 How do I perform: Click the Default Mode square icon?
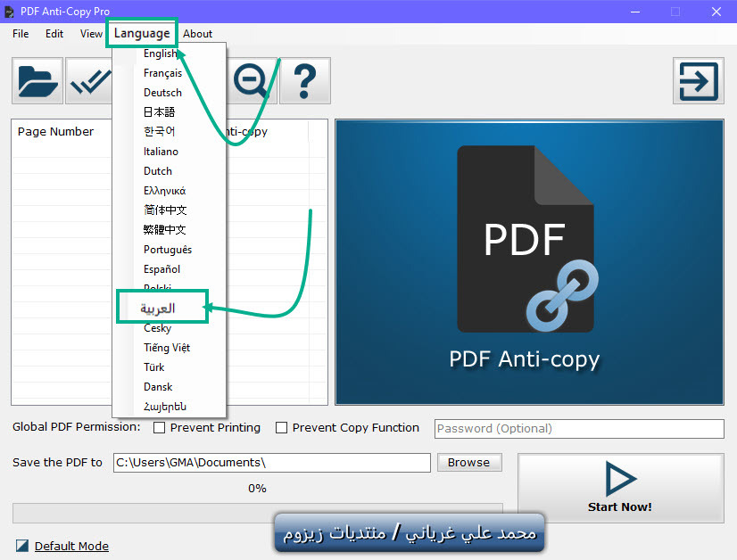click(x=22, y=546)
